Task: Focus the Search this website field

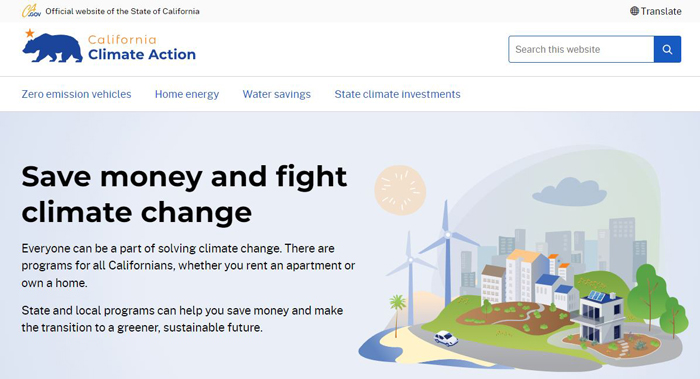Action: [x=581, y=49]
